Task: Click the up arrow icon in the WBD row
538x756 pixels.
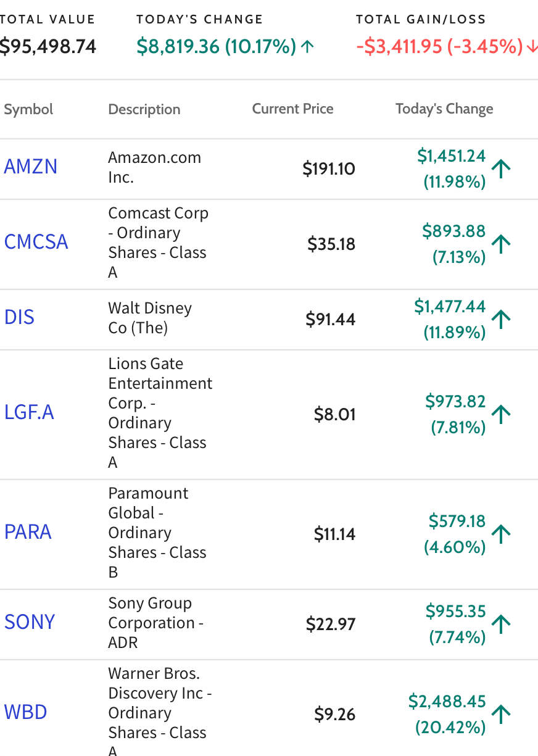Action: click(502, 713)
